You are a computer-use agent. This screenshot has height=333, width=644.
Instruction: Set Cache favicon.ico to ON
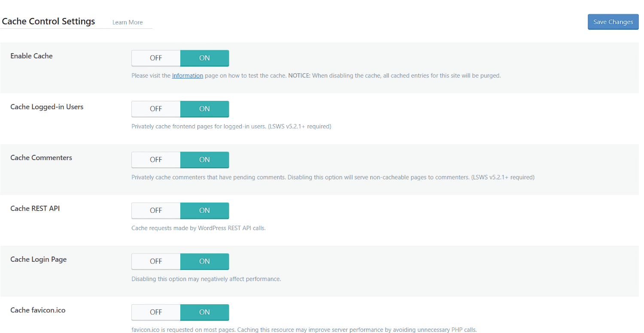[x=204, y=312]
